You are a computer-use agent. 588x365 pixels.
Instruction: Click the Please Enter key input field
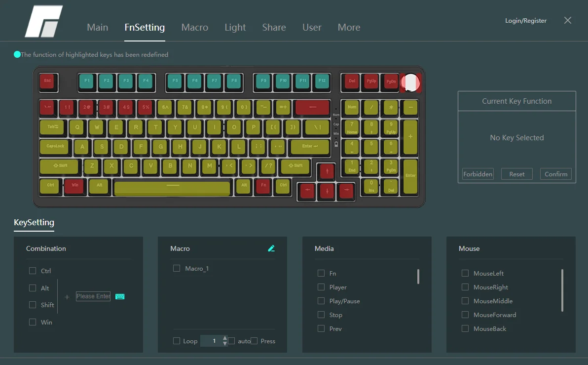93,296
